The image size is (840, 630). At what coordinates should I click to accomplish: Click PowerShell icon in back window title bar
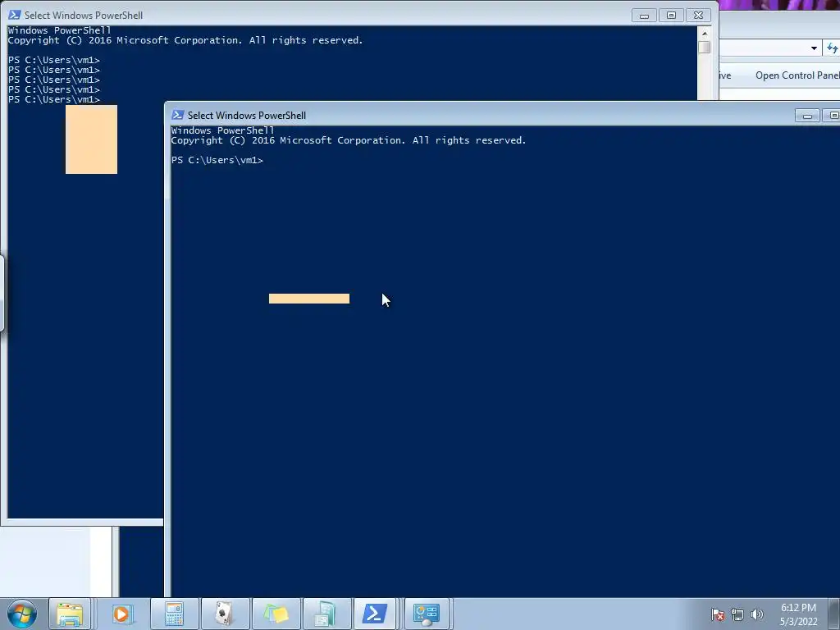[15, 15]
